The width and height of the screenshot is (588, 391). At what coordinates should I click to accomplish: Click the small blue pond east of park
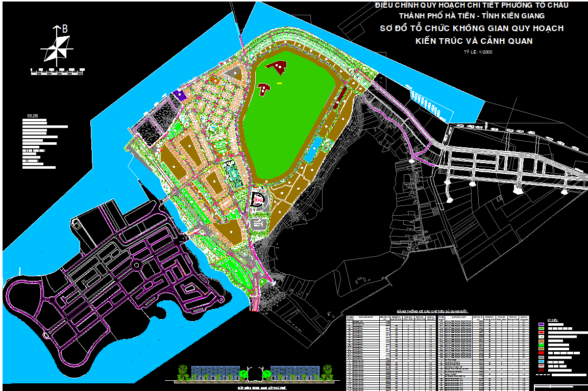(x=316, y=145)
